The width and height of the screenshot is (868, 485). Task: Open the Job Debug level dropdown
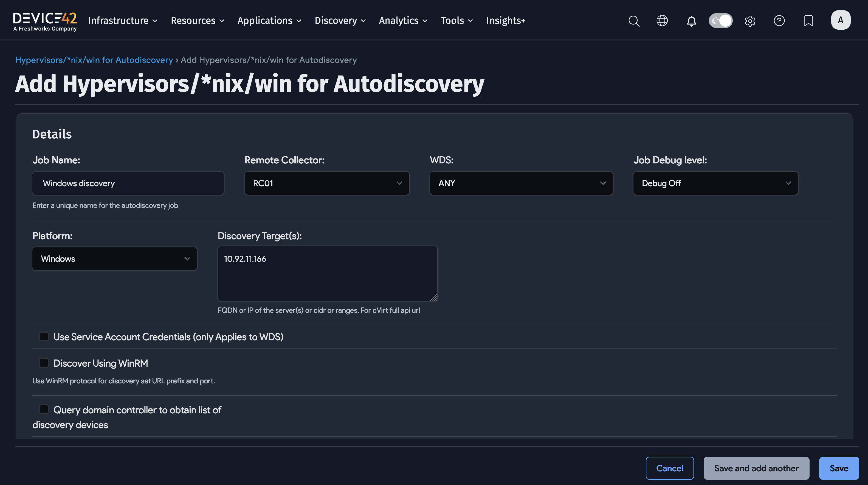[715, 183]
